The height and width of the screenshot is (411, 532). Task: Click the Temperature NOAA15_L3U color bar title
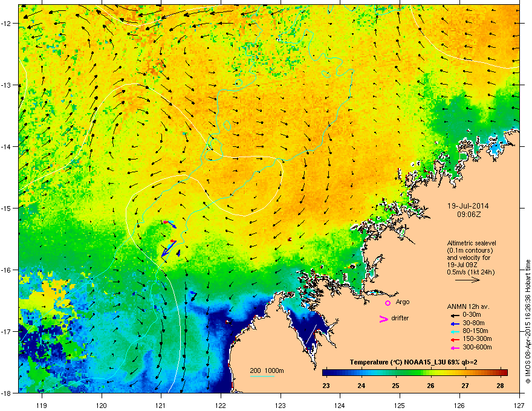point(414,363)
